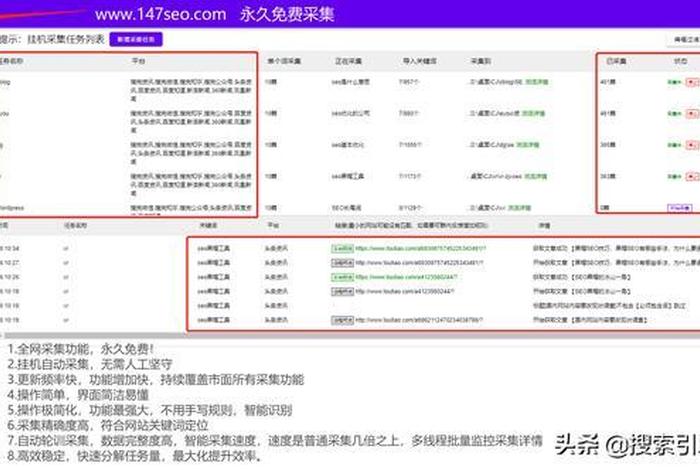This screenshot has width=700, height=470.
Task: Open green details link in seo是什么意思 row
Action: coord(537,82)
